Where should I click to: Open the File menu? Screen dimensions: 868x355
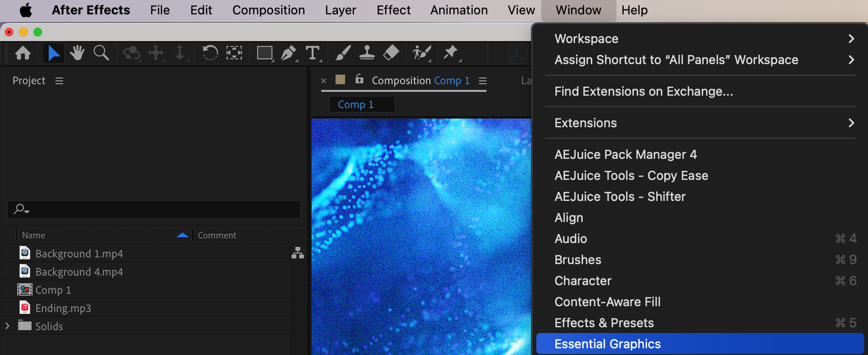coord(160,10)
